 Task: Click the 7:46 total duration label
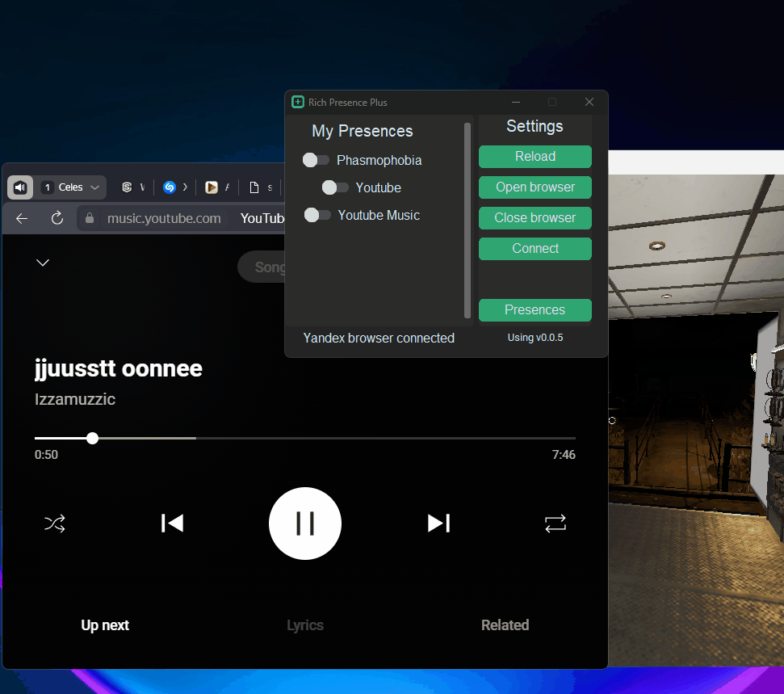[564, 455]
